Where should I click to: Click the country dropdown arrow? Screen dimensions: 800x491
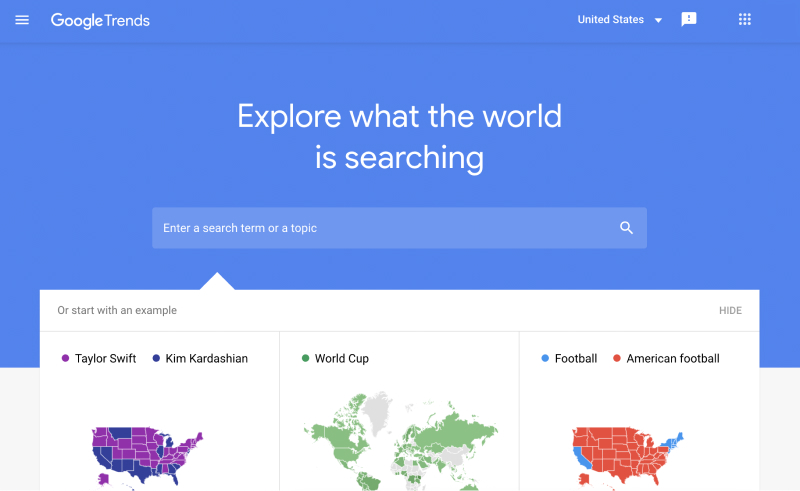pos(658,20)
